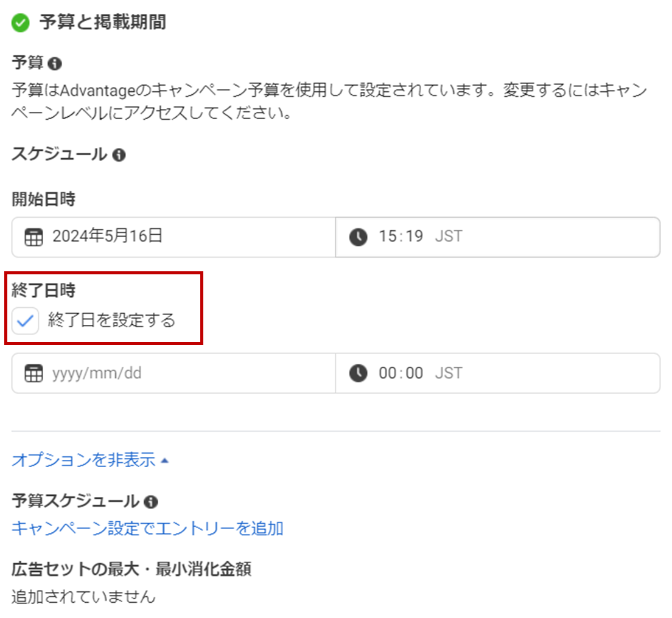Collapse options via オプションを非表示
The height and width of the screenshot is (618, 672).
coord(83,460)
